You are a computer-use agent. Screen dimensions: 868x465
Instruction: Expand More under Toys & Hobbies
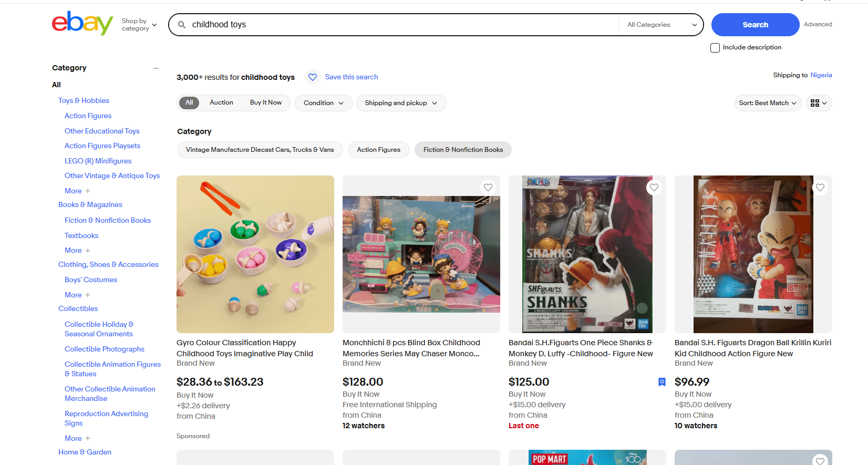tap(77, 191)
